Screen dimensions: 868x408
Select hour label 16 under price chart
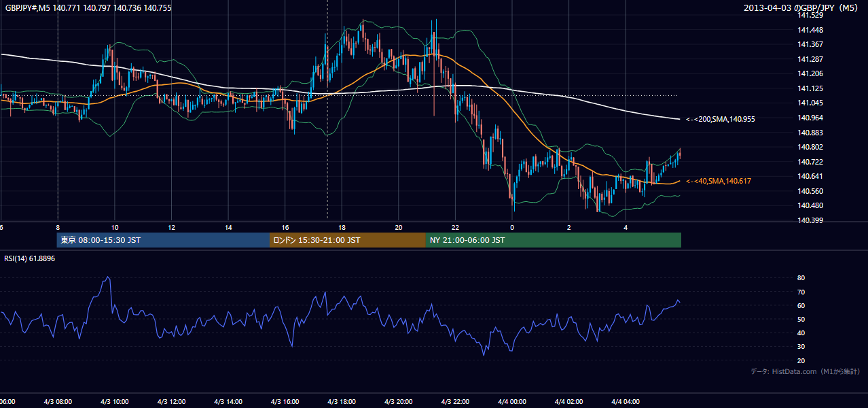pos(285,227)
